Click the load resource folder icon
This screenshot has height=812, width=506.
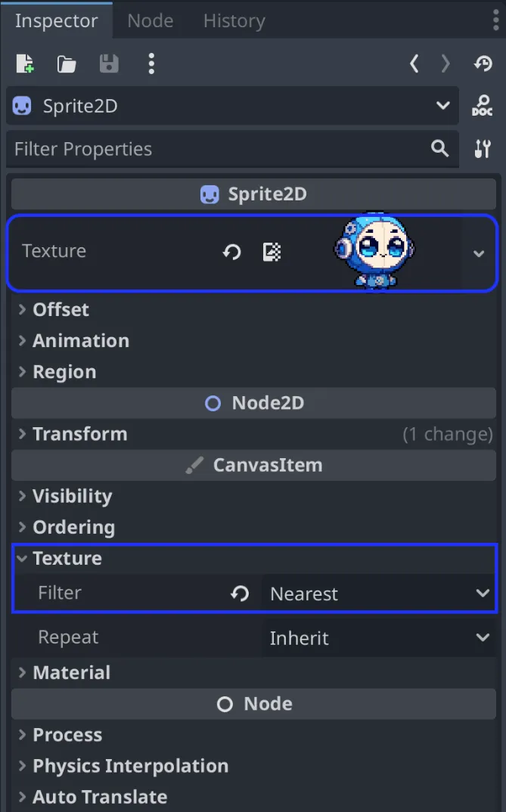point(67,64)
